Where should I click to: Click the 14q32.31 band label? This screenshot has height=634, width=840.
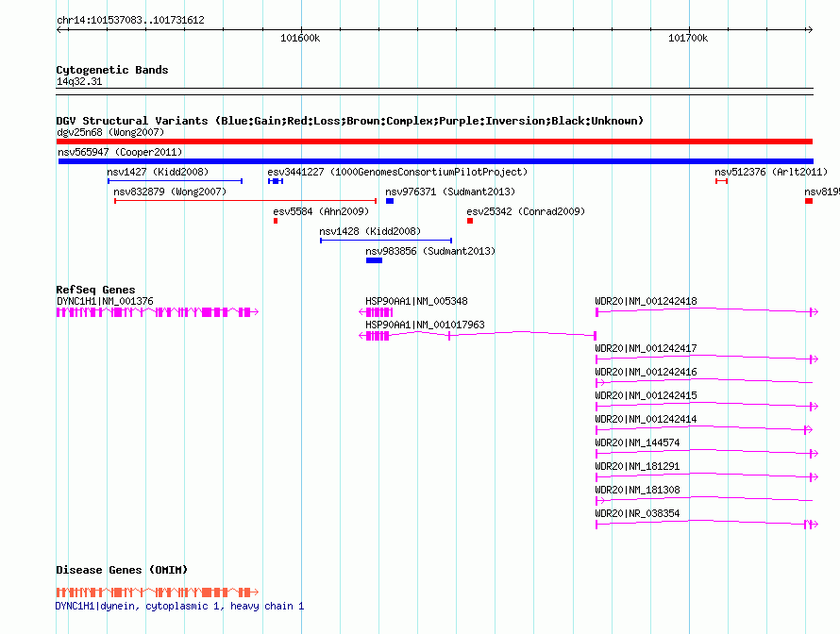tap(79, 81)
